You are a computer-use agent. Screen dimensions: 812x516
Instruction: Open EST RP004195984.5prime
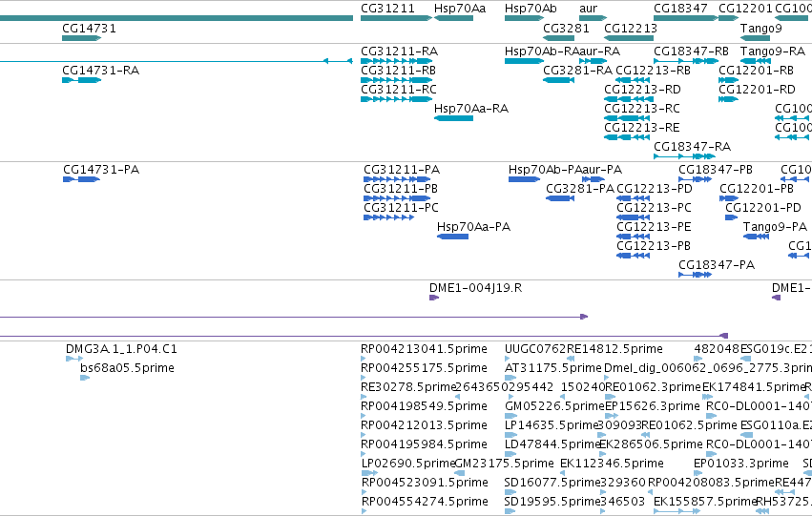424,445
